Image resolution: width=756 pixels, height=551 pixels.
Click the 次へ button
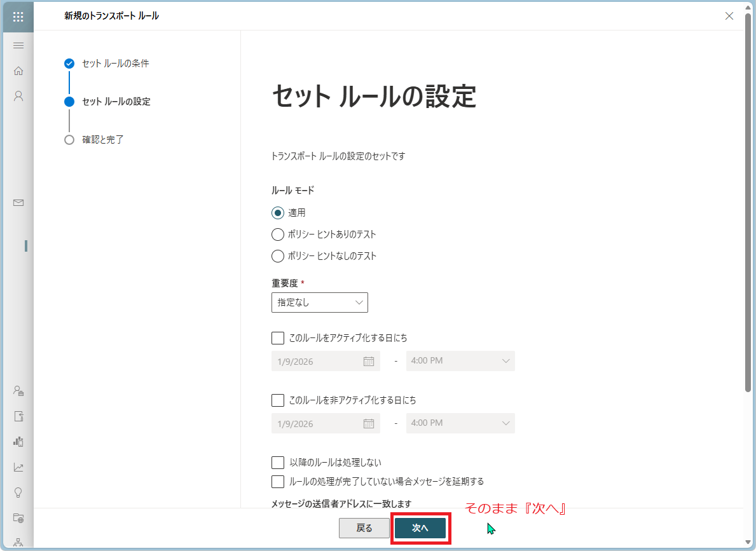[x=420, y=528]
